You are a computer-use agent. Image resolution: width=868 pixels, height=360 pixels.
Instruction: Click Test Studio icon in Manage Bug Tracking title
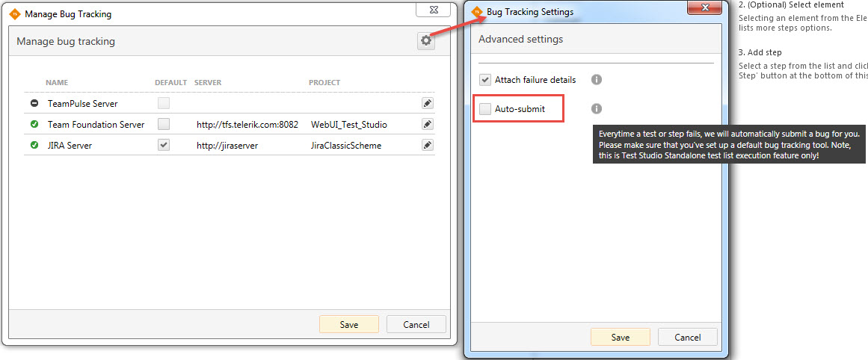pyautogui.click(x=16, y=14)
